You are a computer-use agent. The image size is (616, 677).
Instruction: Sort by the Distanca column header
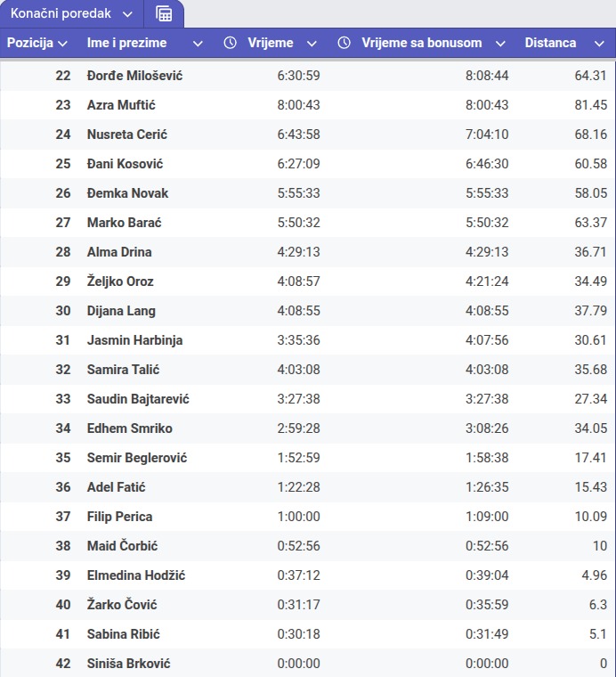click(550, 43)
